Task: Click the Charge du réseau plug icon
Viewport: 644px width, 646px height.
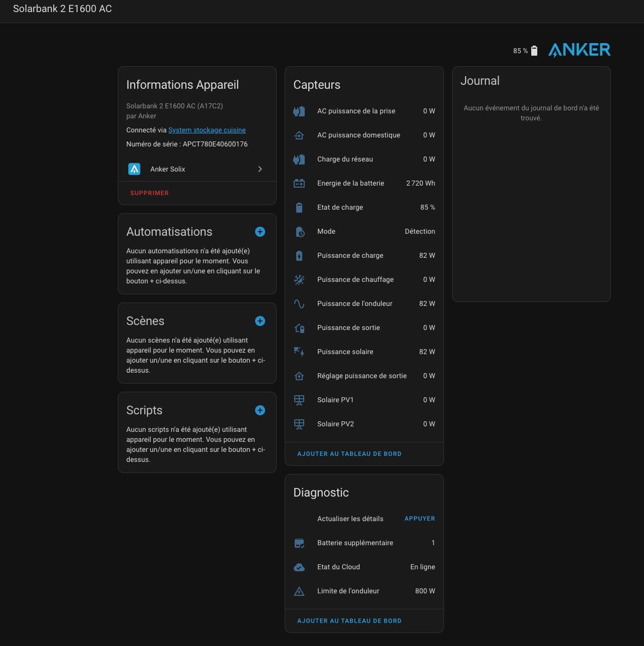Action: coord(299,159)
